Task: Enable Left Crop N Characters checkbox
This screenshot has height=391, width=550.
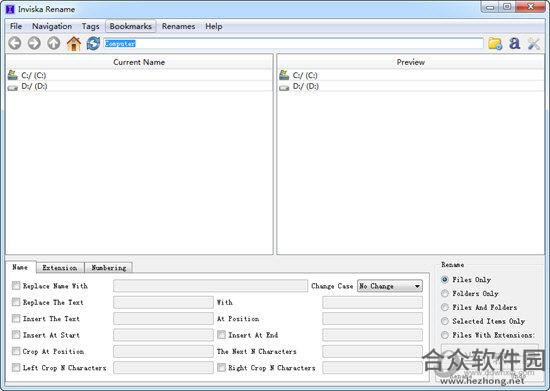Action: (16, 367)
